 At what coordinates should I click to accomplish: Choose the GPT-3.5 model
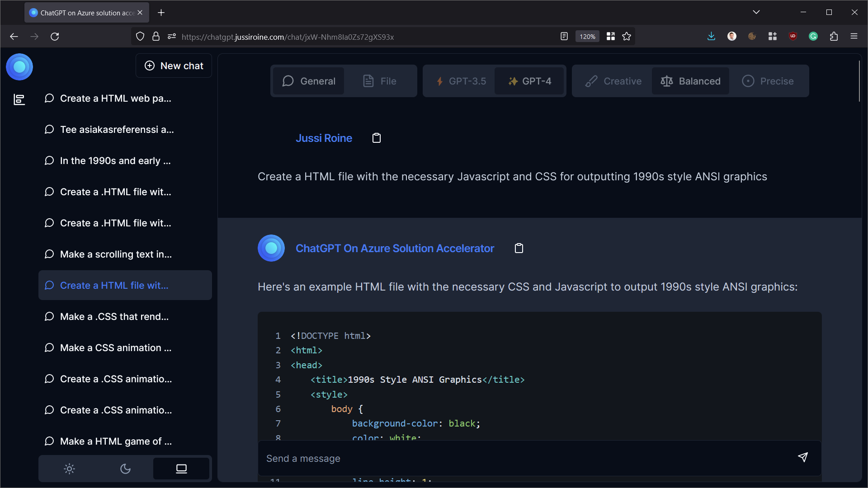(461, 81)
